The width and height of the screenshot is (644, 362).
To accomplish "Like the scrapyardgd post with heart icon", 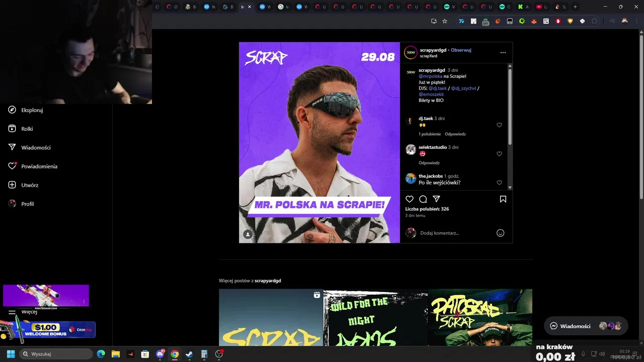I will pyautogui.click(x=410, y=199).
